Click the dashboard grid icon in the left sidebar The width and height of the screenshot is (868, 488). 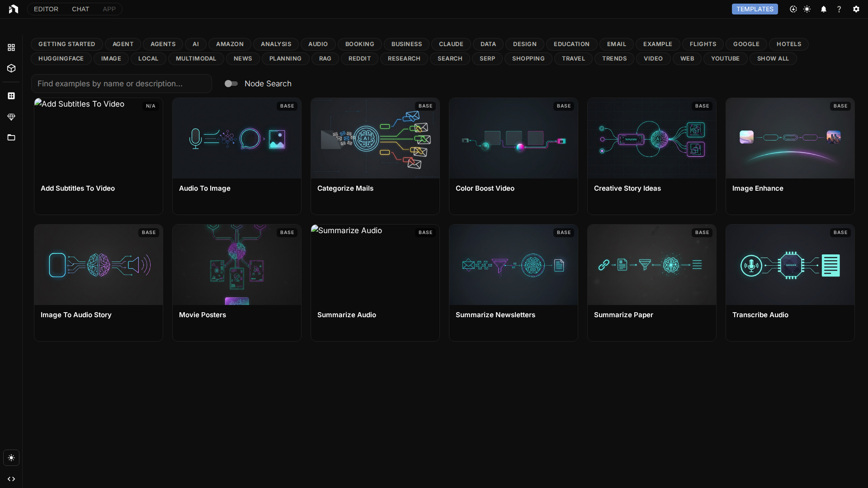(11, 47)
